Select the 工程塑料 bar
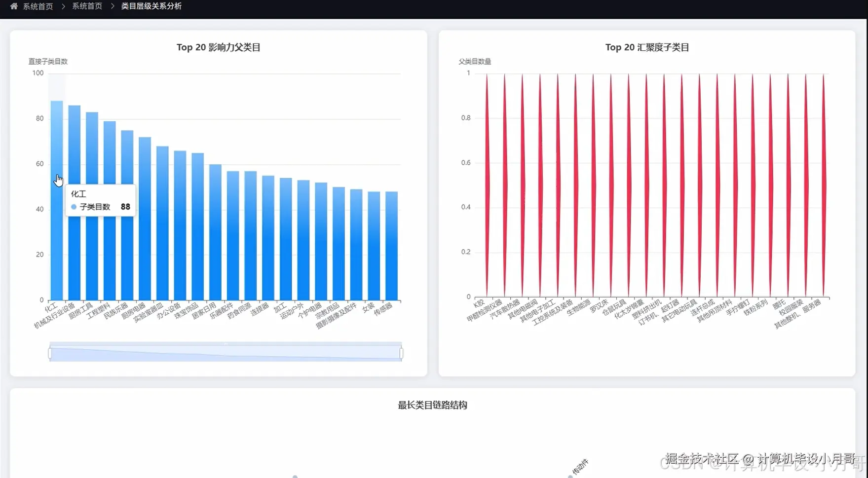The width and height of the screenshot is (868, 478). [110, 211]
